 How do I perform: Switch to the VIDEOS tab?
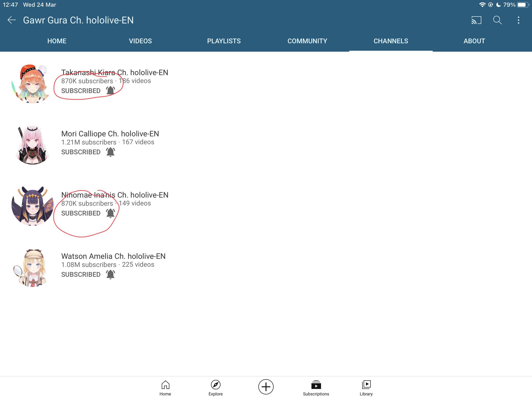140,41
